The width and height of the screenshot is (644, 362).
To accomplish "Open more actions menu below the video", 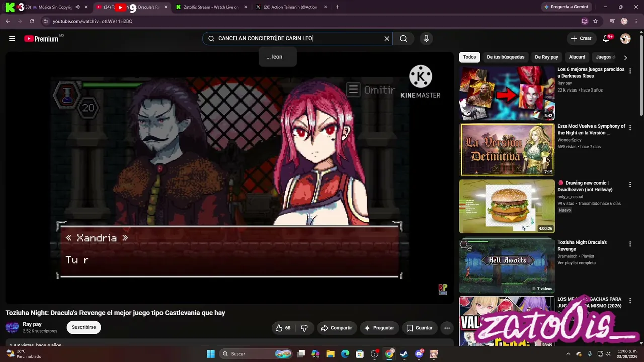I will coord(447,328).
